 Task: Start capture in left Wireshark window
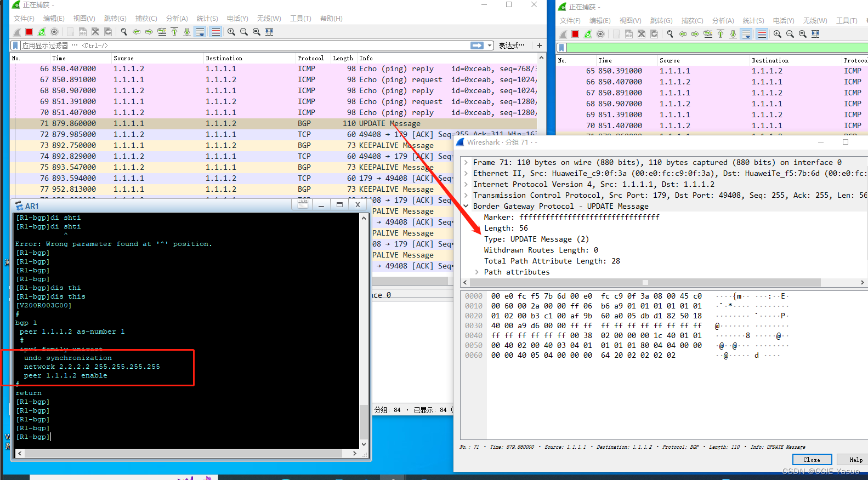coord(17,32)
